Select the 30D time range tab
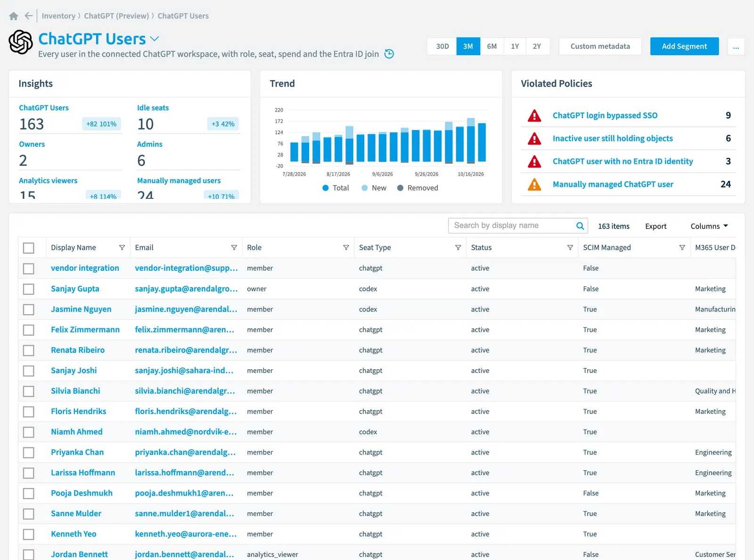Image resolution: width=754 pixels, height=560 pixels. (442, 46)
